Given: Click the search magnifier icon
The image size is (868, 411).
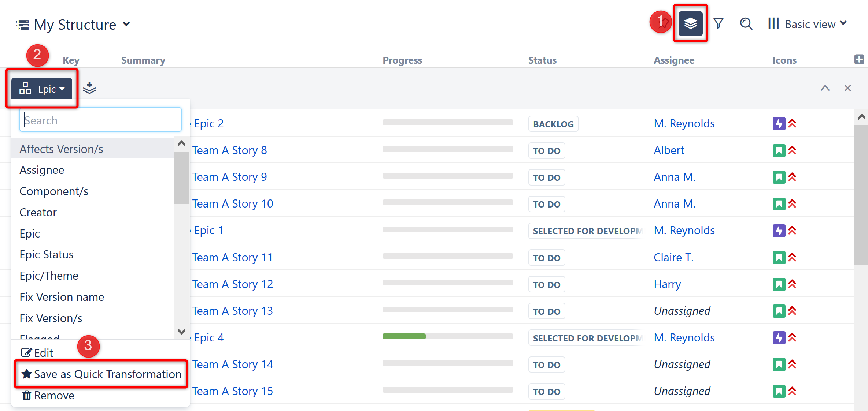Looking at the screenshot, I should click(746, 24).
